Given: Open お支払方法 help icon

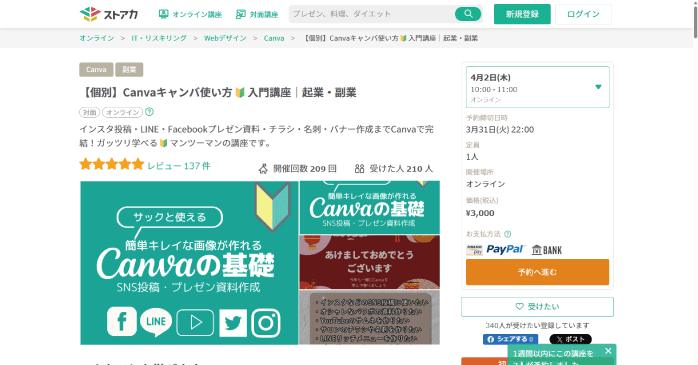Looking at the screenshot, I should (x=507, y=234).
